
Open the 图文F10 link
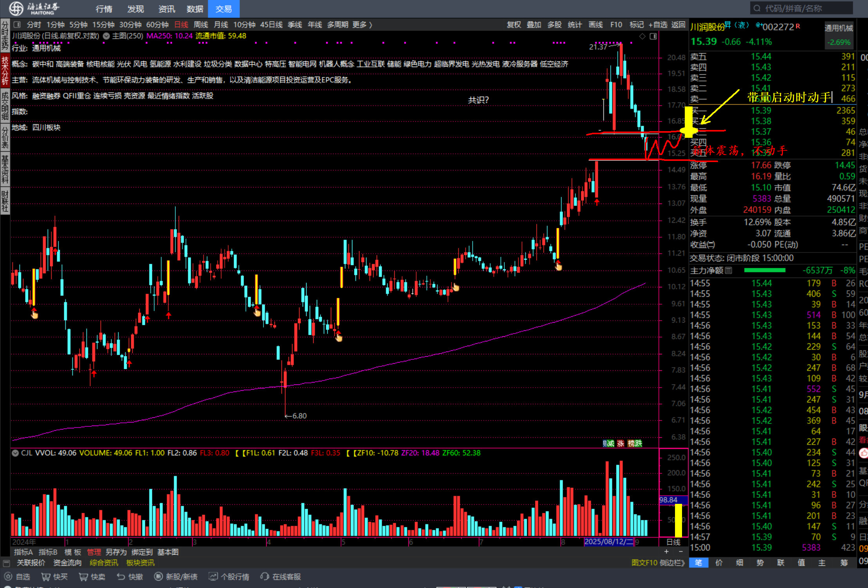pyautogui.click(x=644, y=563)
